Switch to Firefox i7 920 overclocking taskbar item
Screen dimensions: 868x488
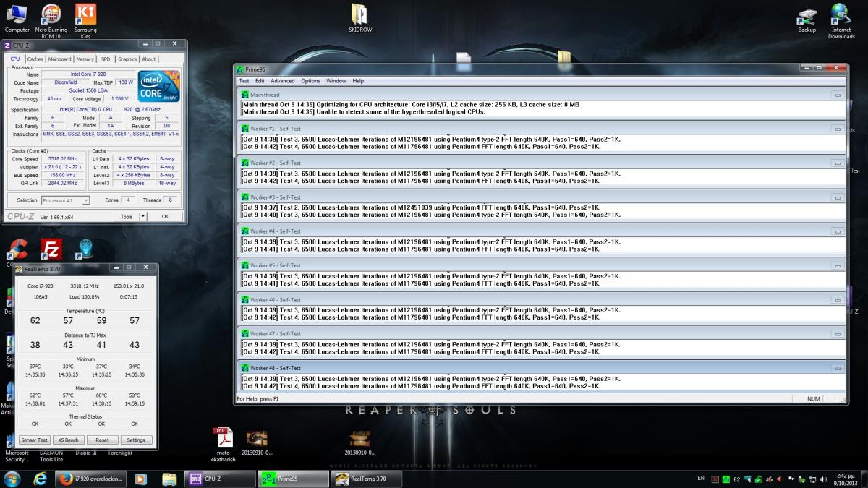91,479
